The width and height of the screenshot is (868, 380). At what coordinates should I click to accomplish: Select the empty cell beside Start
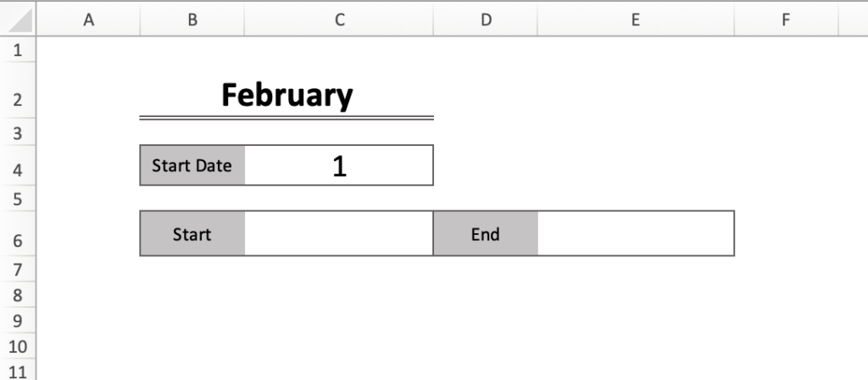click(x=339, y=234)
